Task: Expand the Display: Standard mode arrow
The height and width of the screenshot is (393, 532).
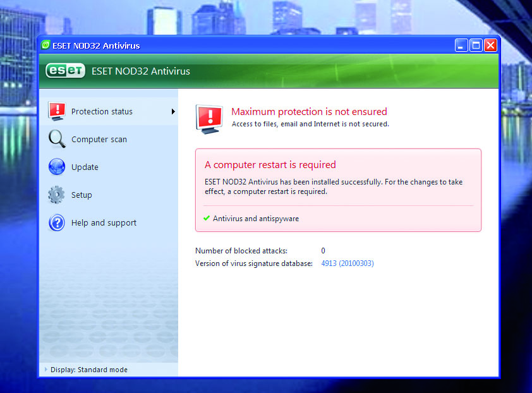Action: [45, 369]
